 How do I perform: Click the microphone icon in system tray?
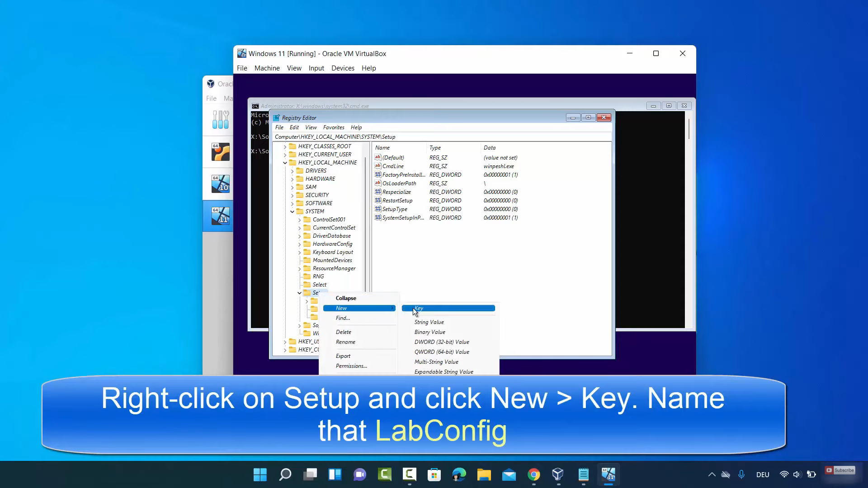741,474
